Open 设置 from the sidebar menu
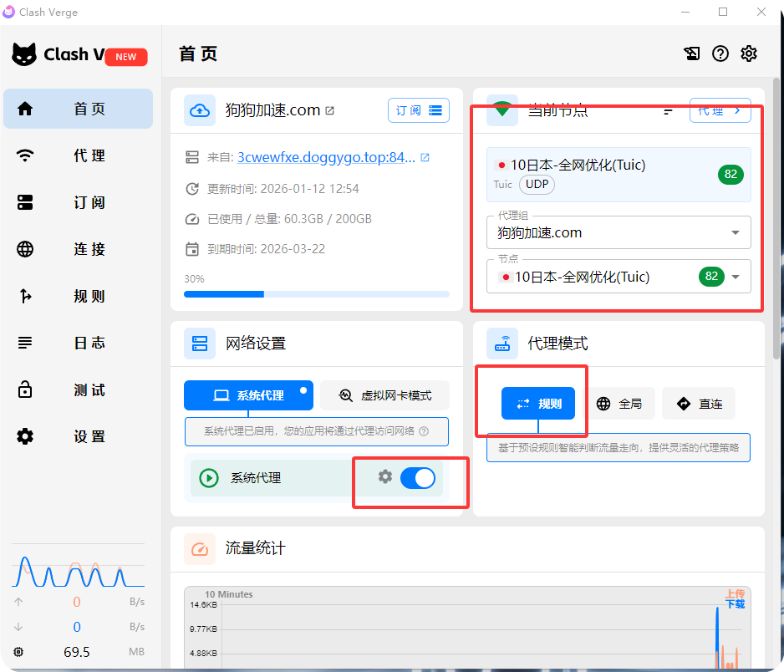 click(x=25, y=435)
